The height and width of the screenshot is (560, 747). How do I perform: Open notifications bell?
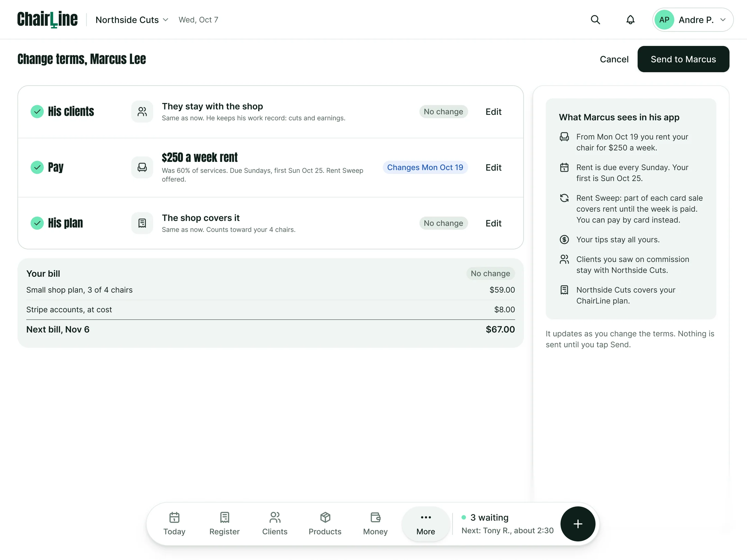(x=630, y=20)
